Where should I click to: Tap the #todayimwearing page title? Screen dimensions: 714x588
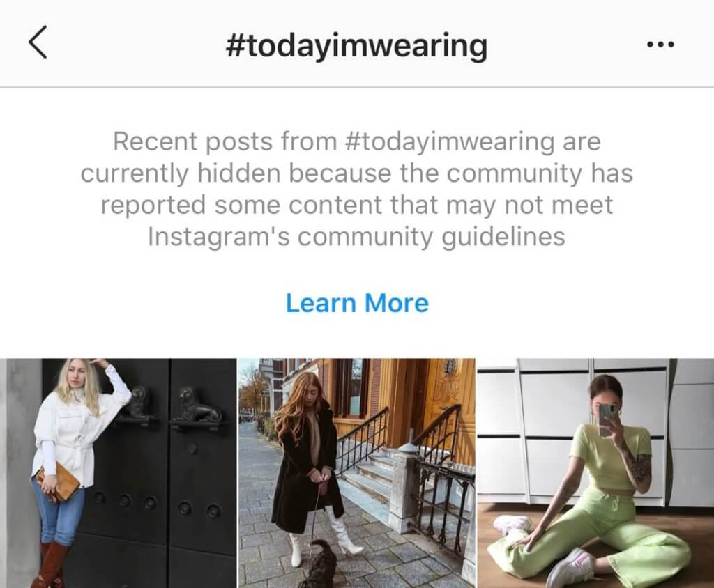pyautogui.click(x=356, y=47)
